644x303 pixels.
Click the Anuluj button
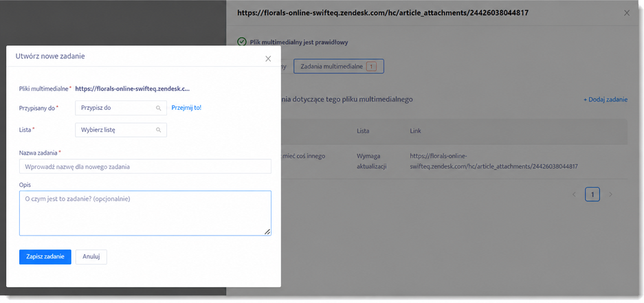click(91, 256)
